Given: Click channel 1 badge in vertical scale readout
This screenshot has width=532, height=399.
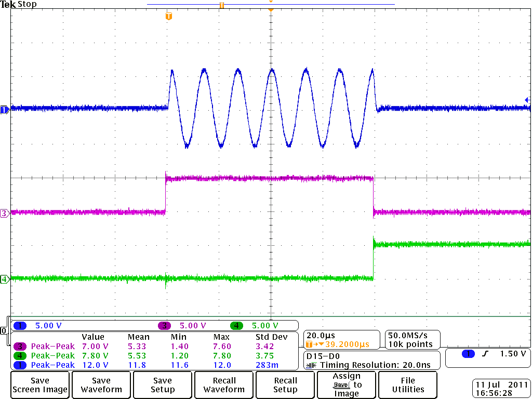Looking at the screenshot, I should tap(20, 326).
